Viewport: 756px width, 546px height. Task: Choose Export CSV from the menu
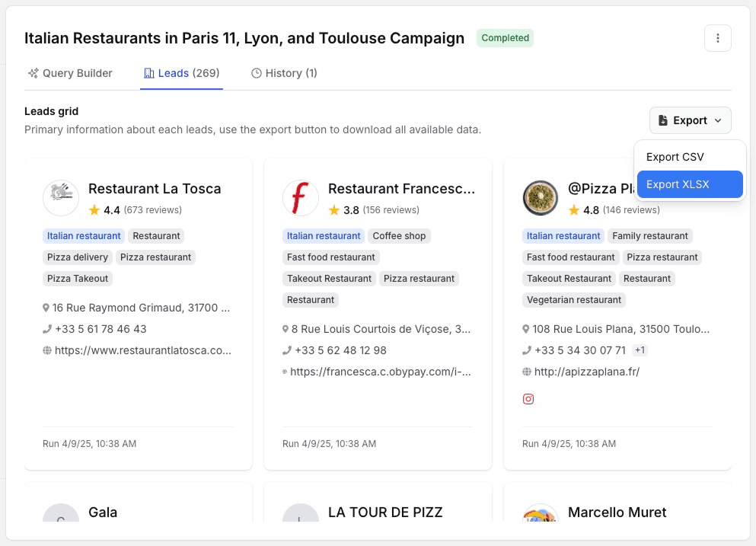pos(675,157)
